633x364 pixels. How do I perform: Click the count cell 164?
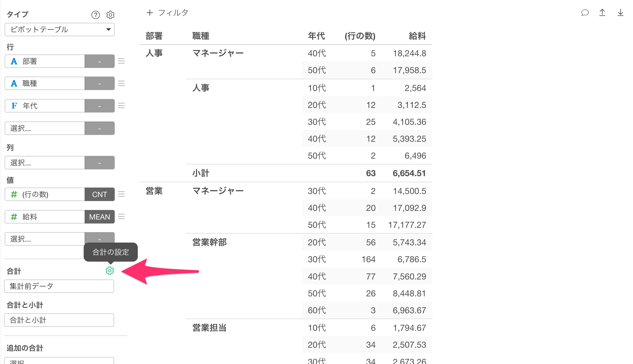pos(368,259)
